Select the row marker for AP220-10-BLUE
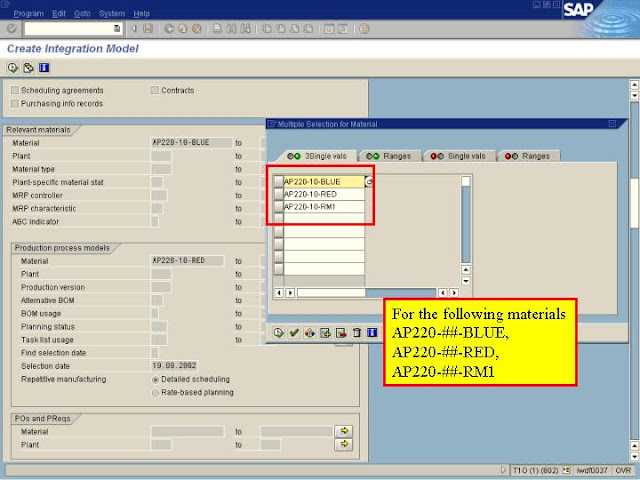Viewport: 640px width, 480px height. point(279,182)
